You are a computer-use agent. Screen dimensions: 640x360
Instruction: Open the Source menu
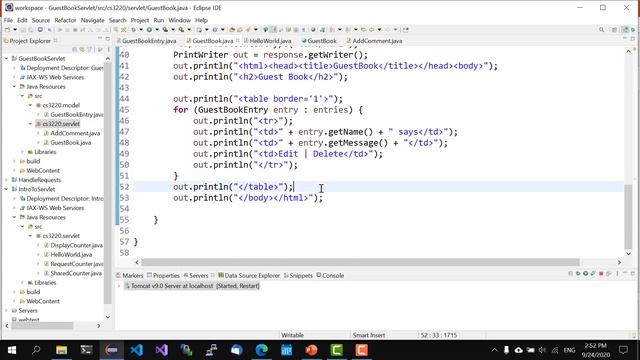click(x=41, y=20)
